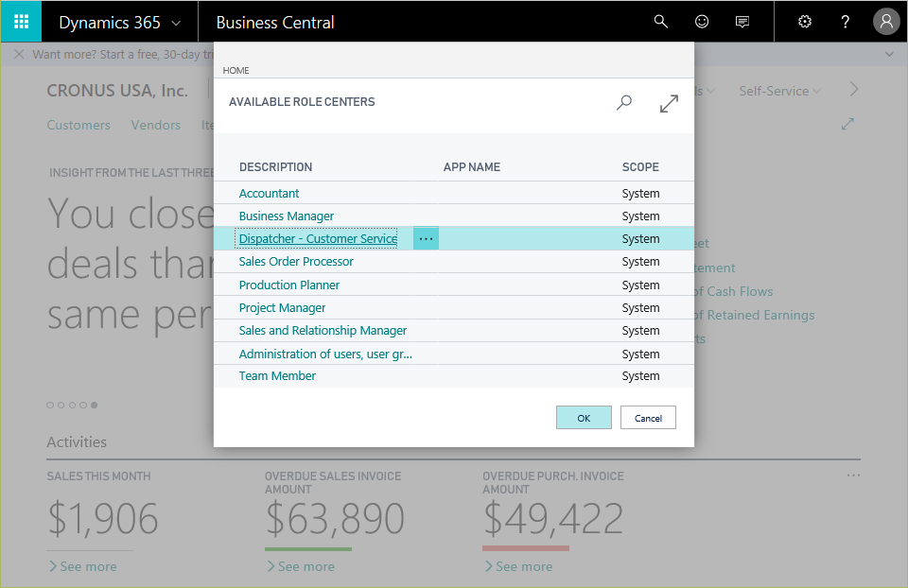The image size is (908, 588).
Task: Select the Team Member role
Action: click(277, 376)
